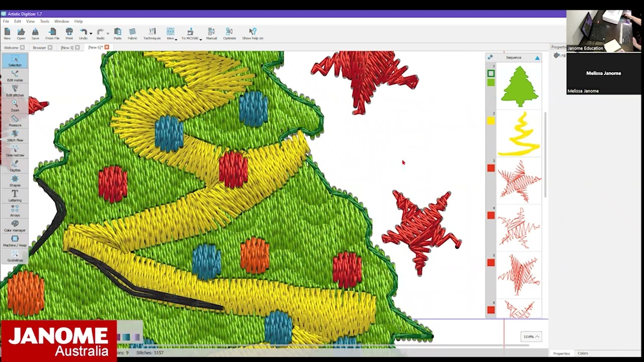Click the Optimize toolbar icon
This screenshot has width=644, height=362.
pos(229,33)
